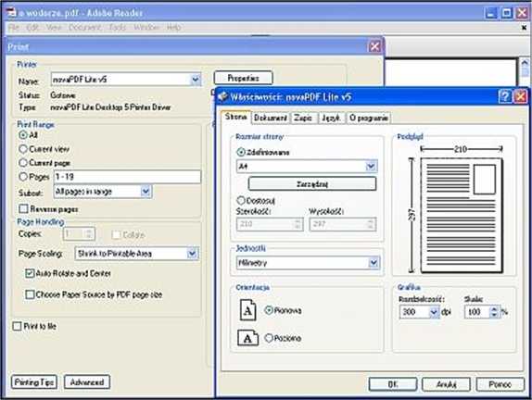The height and width of the screenshot is (400, 532).
Task: Click the Adobe Reader PDF title icon
Action: [11, 13]
